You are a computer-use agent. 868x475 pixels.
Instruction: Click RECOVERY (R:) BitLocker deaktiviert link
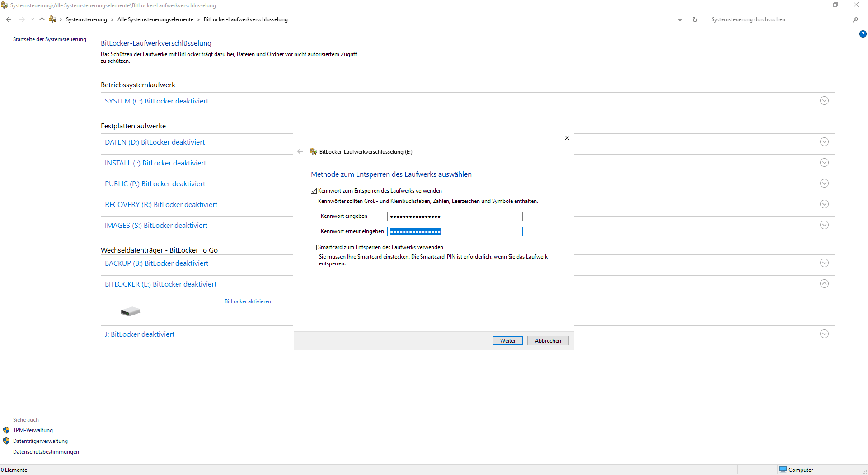[161, 205]
